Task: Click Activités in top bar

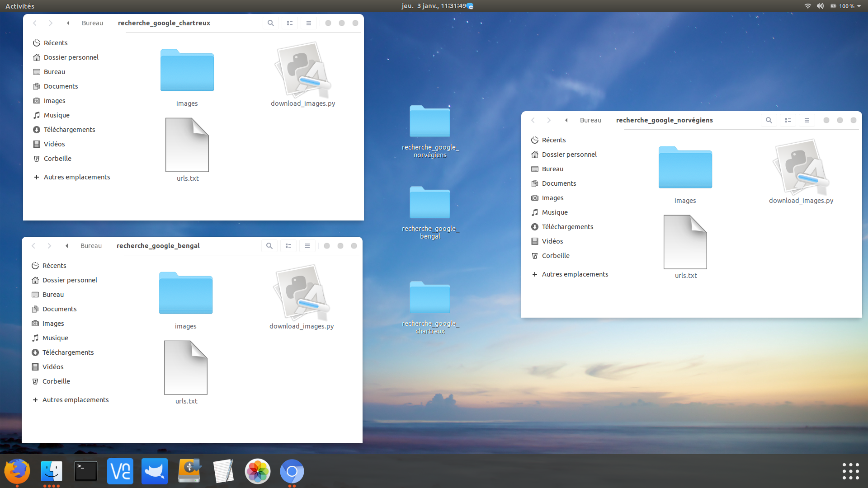Action: (x=20, y=6)
